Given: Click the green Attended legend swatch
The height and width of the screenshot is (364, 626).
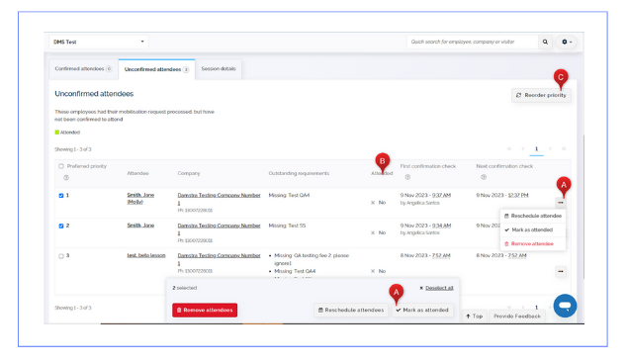Looking at the screenshot, I should [56, 133].
